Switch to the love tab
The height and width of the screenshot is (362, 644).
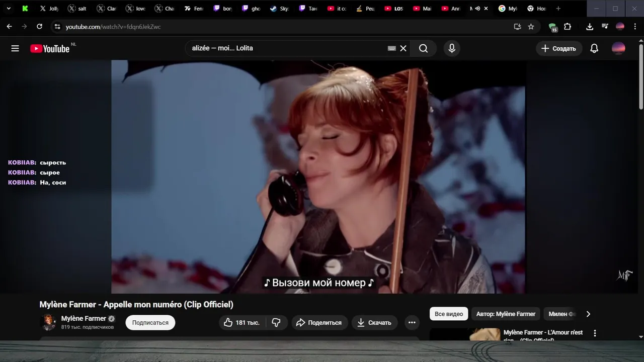point(135,9)
